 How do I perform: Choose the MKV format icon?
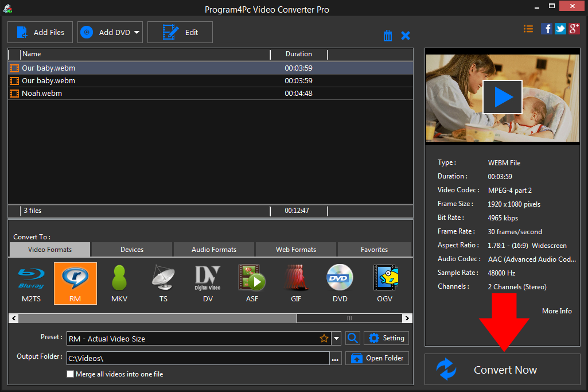(119, 283)
